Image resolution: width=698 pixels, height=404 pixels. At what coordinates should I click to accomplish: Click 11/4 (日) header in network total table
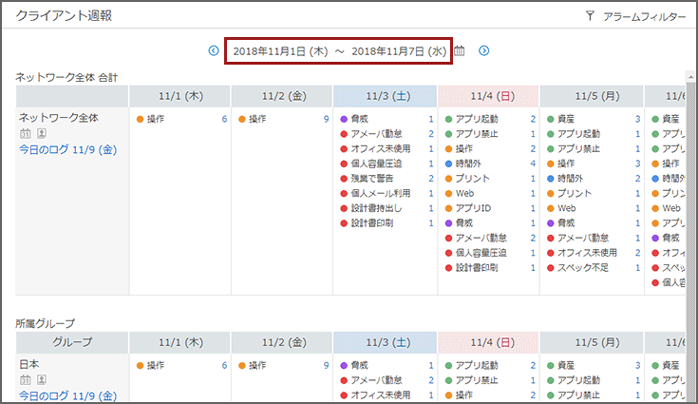(489, 96)
